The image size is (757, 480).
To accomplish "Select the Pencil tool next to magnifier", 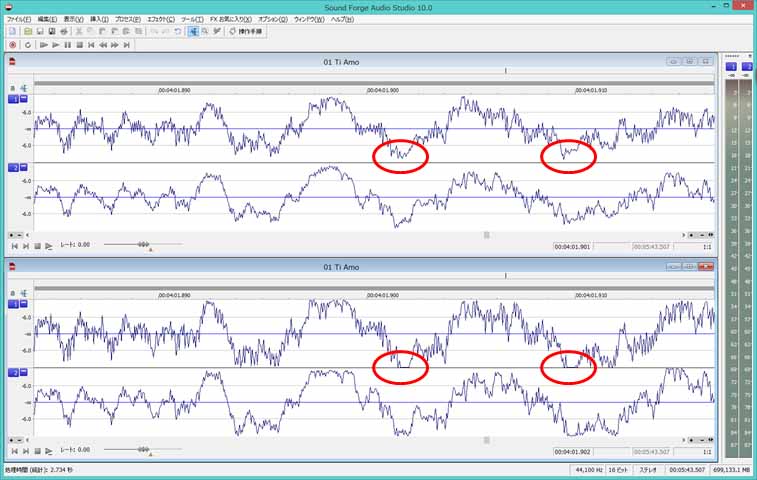I will [217, 31].
